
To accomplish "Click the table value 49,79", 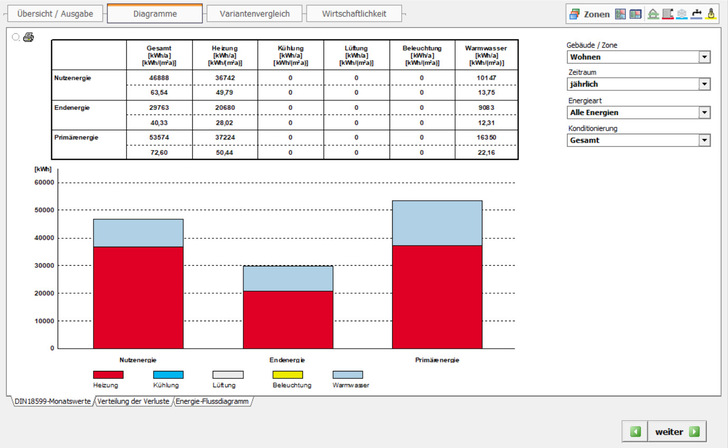I will click(x=225, y=93).
